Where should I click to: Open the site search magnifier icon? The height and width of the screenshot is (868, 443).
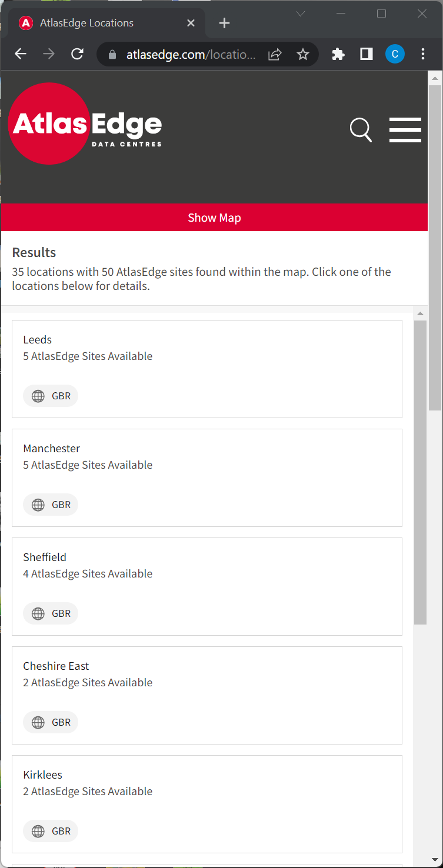(361, 130)
